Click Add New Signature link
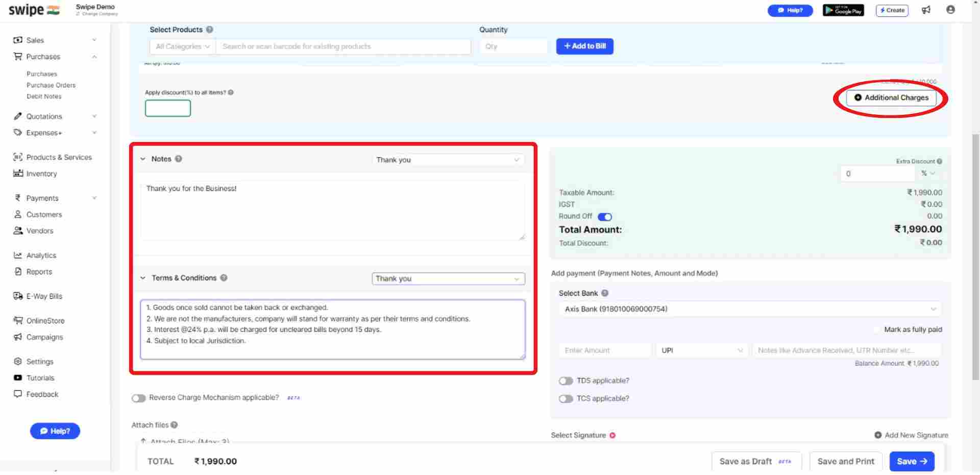This screenshot has width=980, height=475. click(x=911, y=435)
